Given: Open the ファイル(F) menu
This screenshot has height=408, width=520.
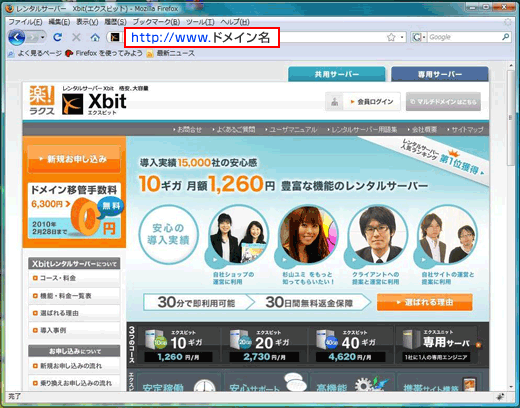Looking at the screenshot, I should tap(25, 22).
